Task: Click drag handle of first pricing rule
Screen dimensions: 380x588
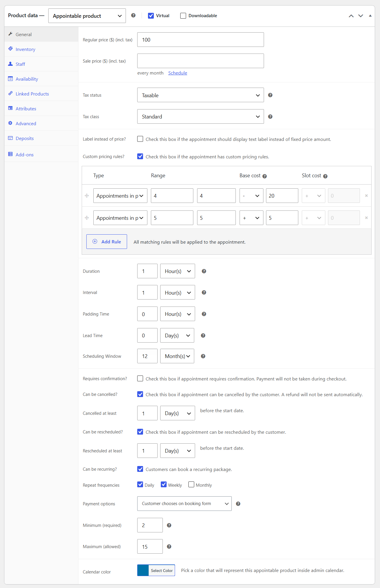Action: click(87, 196)
